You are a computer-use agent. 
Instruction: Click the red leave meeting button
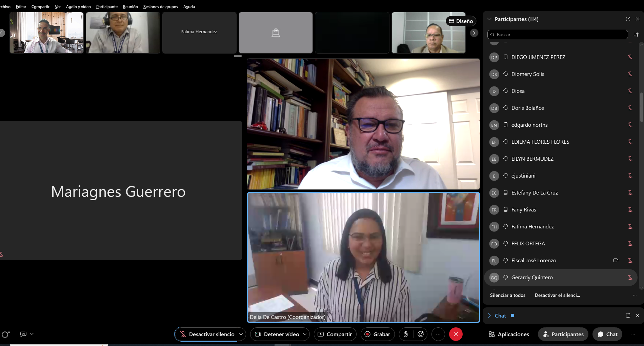456,334
